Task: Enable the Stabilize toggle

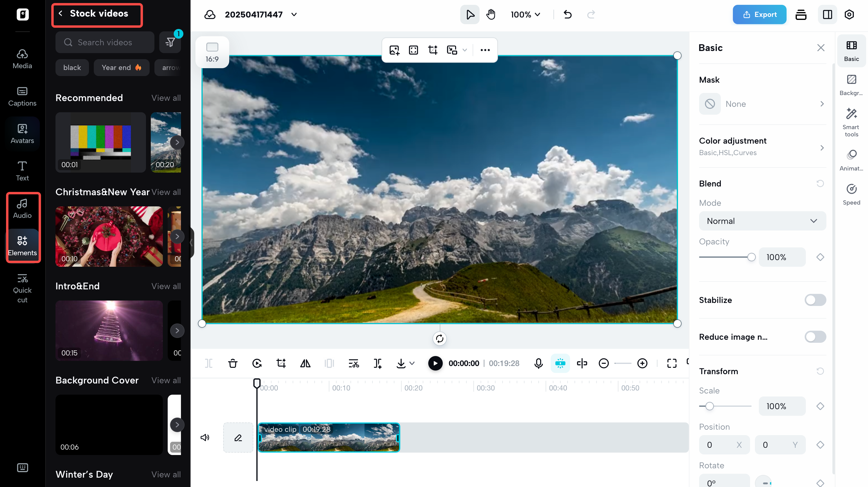Action: (815, 300)
